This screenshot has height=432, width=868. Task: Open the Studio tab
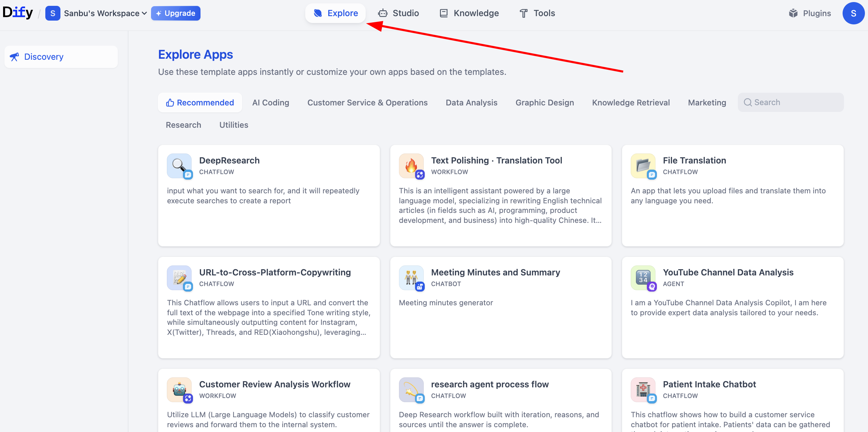tap(398, 13)
